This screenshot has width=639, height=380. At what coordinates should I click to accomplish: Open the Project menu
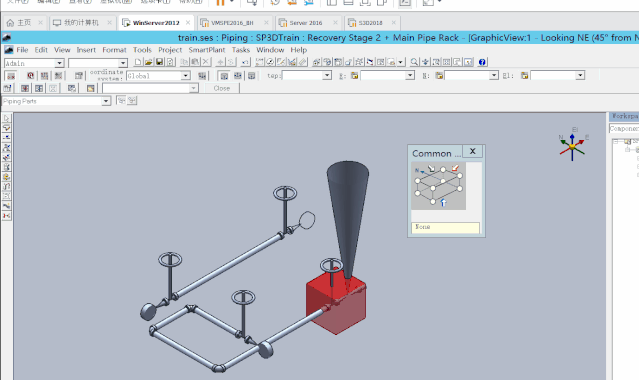click(170, 50)
